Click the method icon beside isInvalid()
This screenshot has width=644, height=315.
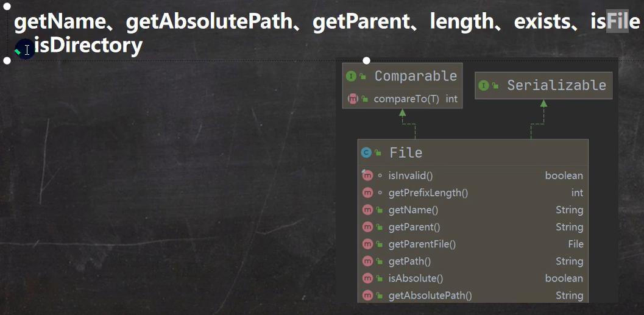[367, 175]
